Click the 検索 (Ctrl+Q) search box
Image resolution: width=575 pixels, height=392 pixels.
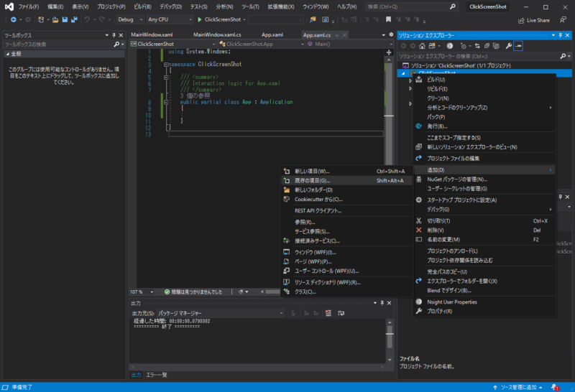click(412, 6)
